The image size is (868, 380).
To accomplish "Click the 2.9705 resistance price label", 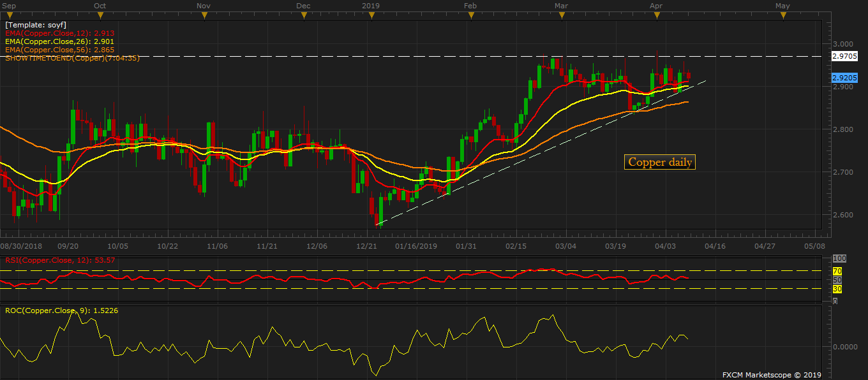I will click(846, 56).
